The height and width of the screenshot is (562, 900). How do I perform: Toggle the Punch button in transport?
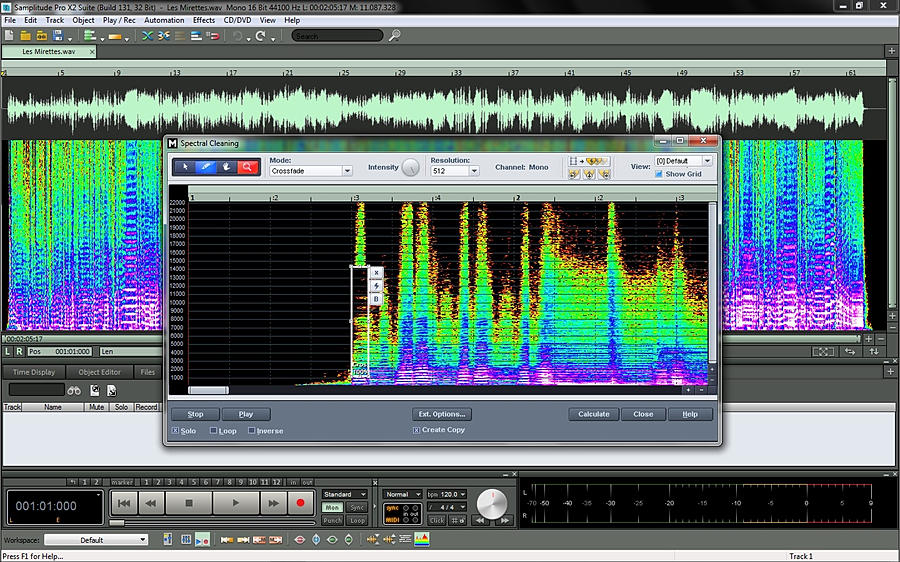[x=332, y=520]
